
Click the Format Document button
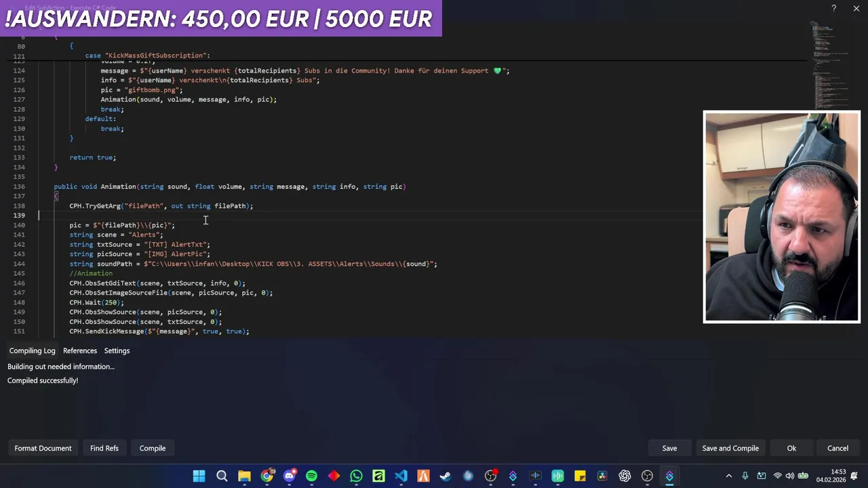coord(43,448)
